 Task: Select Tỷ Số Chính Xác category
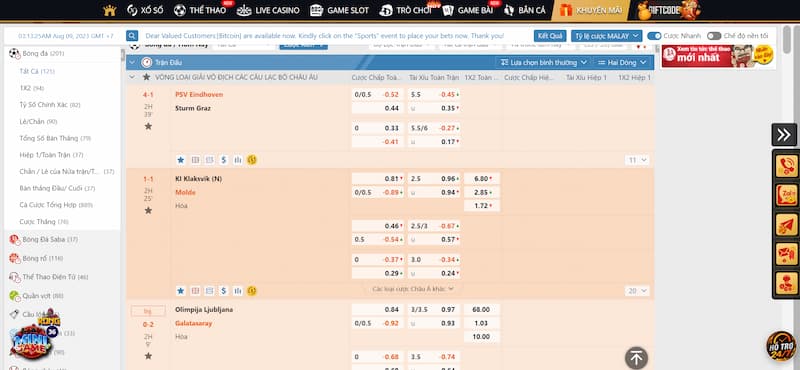pos(49,105)
